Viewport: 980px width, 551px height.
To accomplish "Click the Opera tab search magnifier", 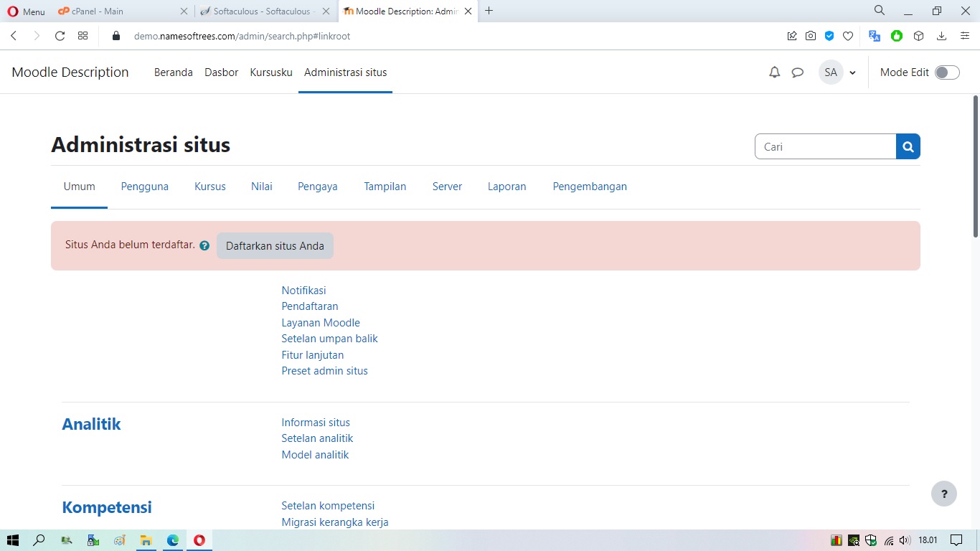I will tap(880, 11).
